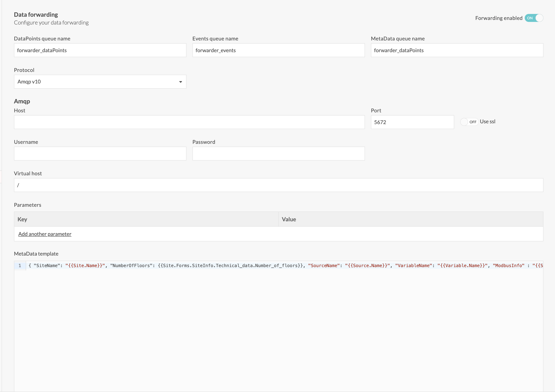Viewport: 555px width, 392px height.
Task: Focus the Password input box
Action: tap(278, 153)
